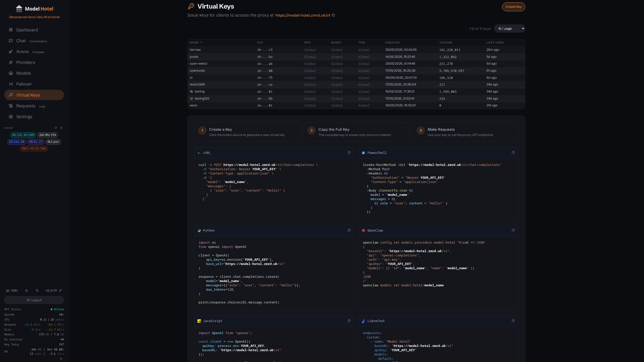Sort keys by the TOKENS column header
The image size is (644, 362).
point(446,42)
